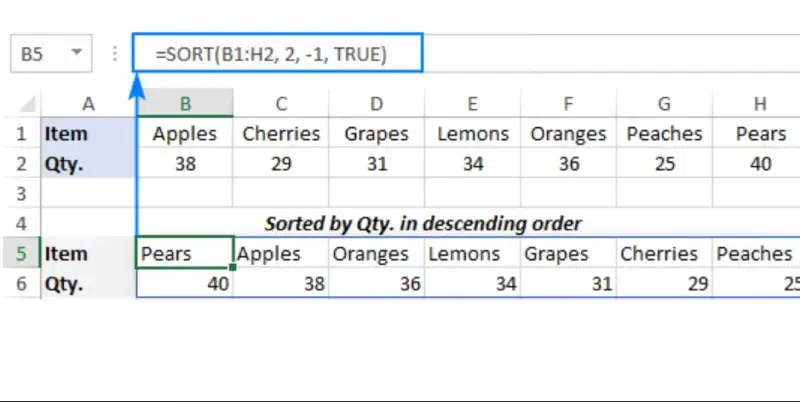Select row 2 header
This screenshot has width=800, height=402.
22,164
